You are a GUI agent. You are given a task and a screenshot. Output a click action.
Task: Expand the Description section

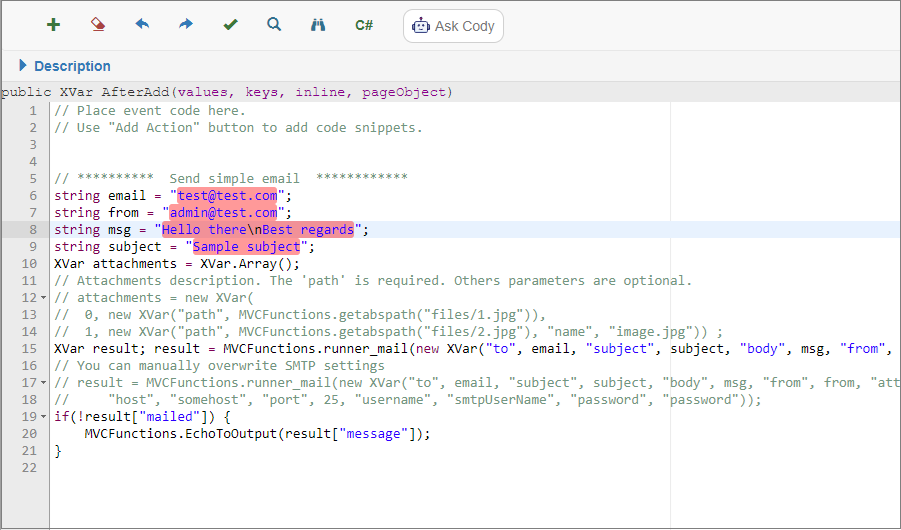click(64, 66)
